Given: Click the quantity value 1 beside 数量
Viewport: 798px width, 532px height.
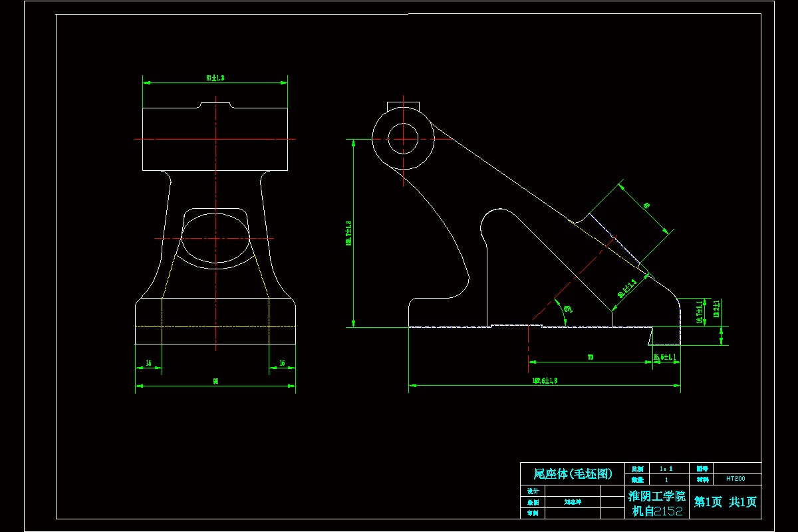Looking at the screenshot, I should pos(666,479).
